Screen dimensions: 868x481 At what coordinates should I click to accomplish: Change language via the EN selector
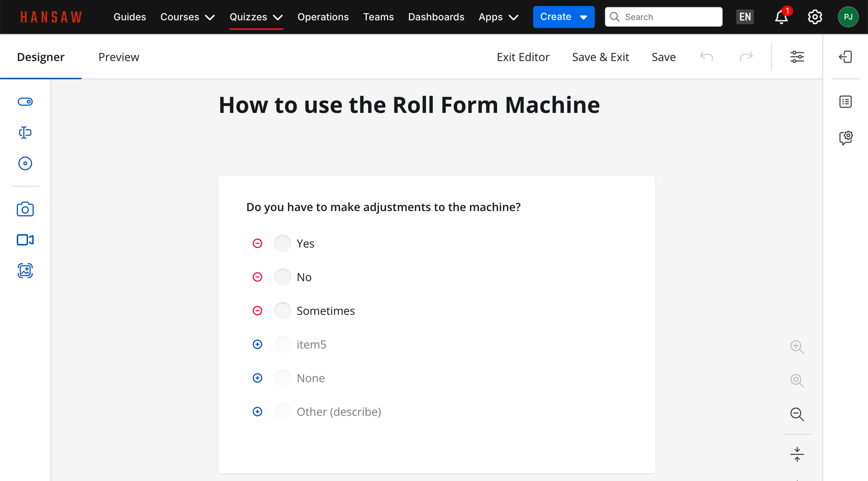[x=745, y=17]
